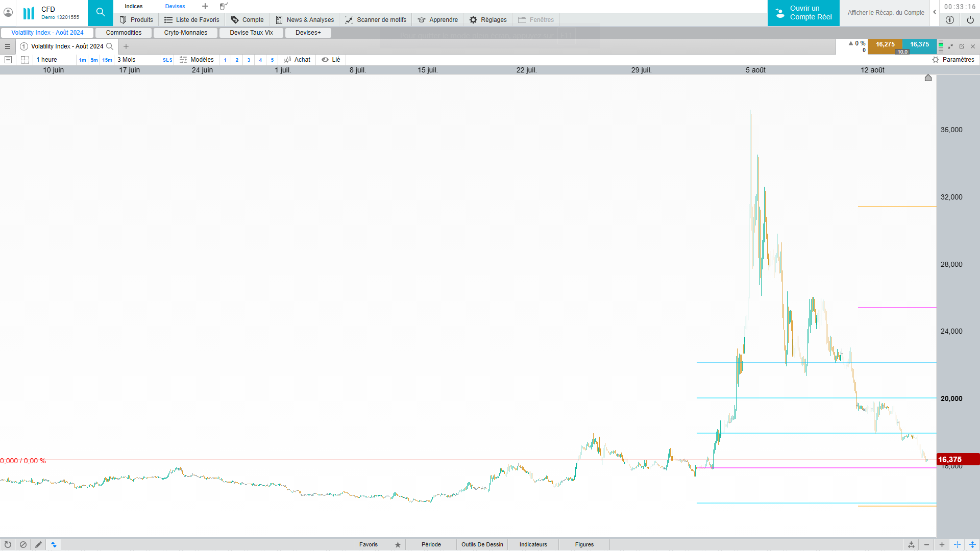Click the power logout icon

pyautogui.click(x=970, y=20)
